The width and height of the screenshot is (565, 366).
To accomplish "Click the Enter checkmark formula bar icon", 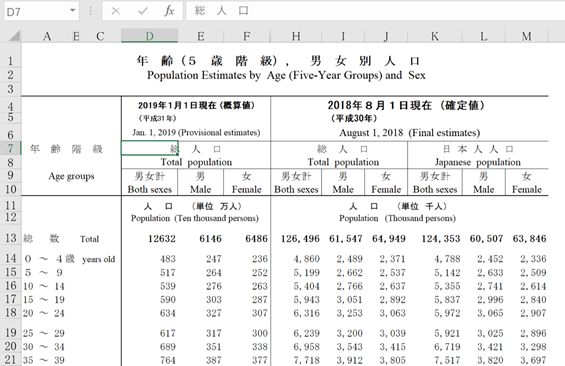I will (143, 11).
